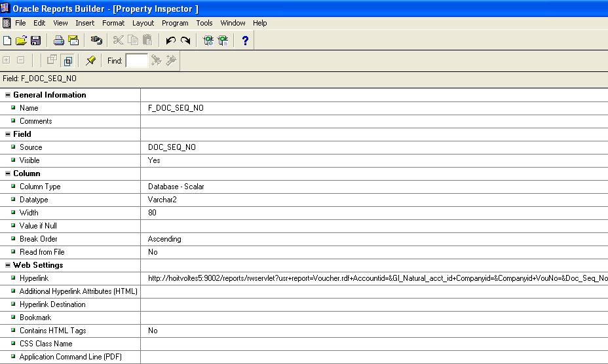608x364 pixels.
Task: Click the Print icon
Action: coord(58,41)
